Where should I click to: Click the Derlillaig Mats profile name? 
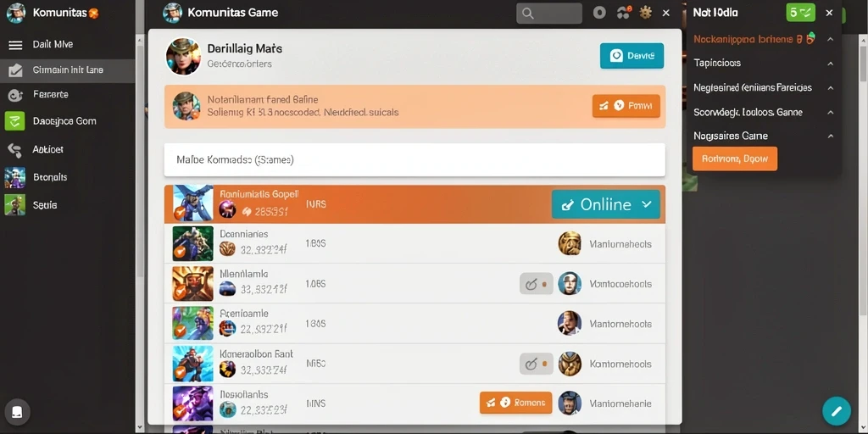click(x=245, y=49)
